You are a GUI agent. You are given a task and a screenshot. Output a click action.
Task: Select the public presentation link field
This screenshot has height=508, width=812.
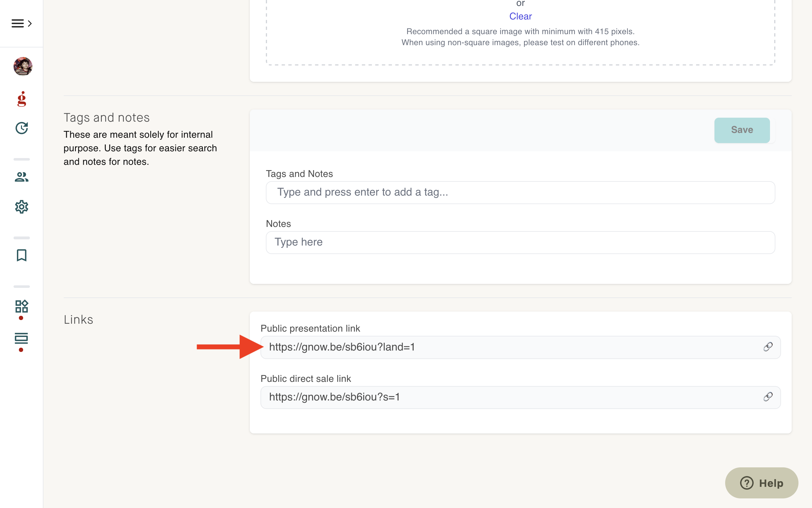[x=520, y=347]
